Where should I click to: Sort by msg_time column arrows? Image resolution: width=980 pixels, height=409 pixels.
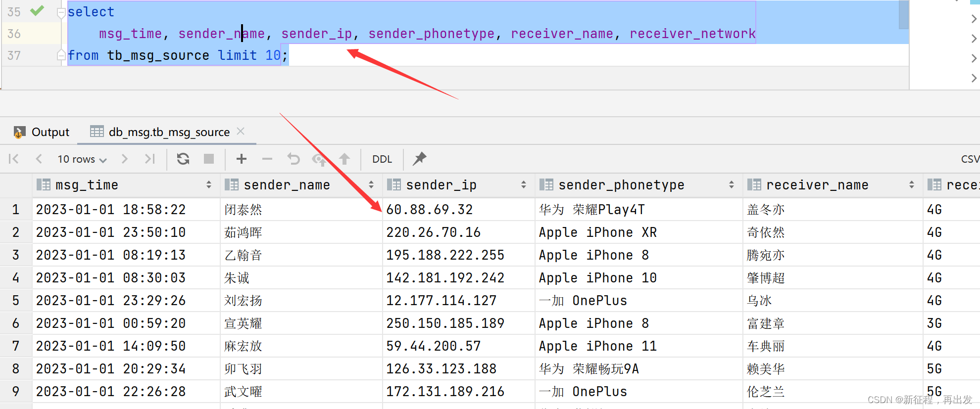(209, 185)
